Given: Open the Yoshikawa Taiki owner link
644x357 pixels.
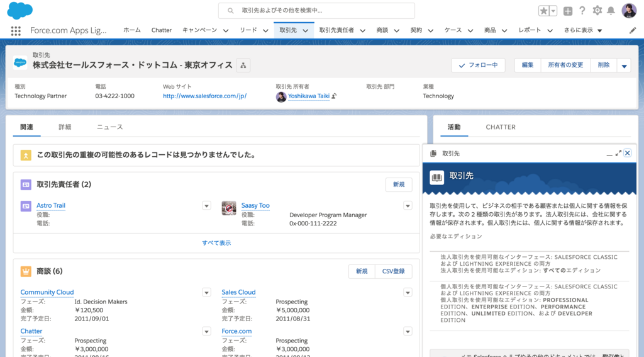Looking at the screenshot, I should pos(308,96).
